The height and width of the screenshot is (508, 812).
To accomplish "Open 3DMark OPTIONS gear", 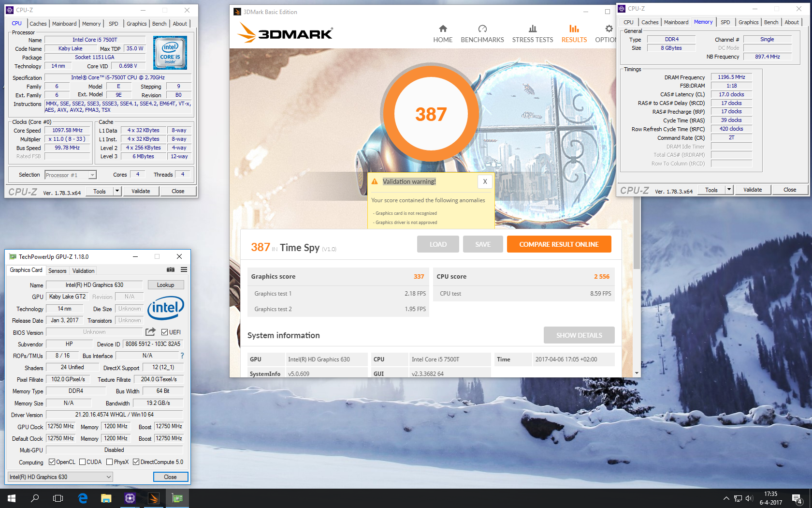I will [x=607, y=34].
